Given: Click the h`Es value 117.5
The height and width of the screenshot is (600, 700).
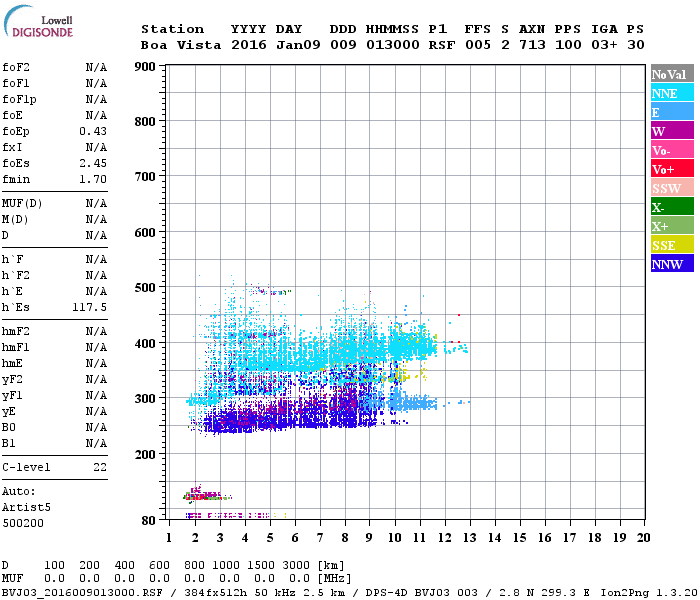Looking at the screenshot, I should 89,307.
